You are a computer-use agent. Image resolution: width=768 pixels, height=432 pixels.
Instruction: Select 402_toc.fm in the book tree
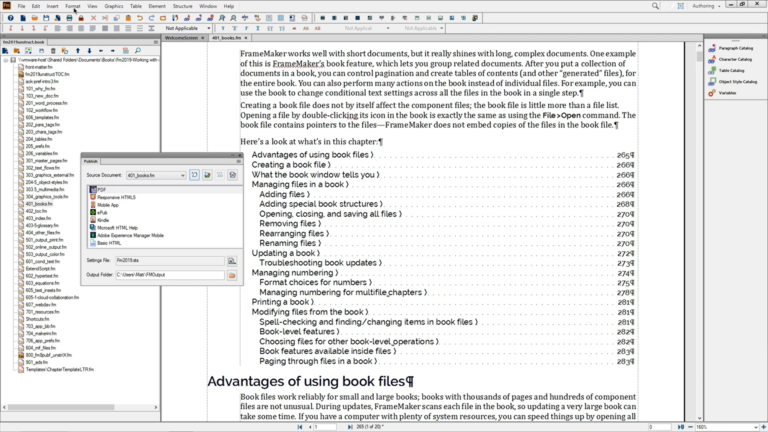click(36, 211)
